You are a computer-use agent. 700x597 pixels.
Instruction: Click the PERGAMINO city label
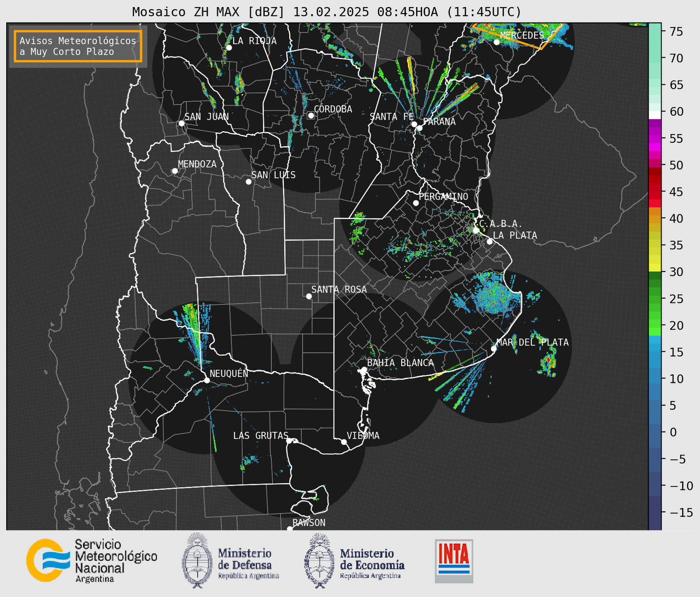pos(443,196)
